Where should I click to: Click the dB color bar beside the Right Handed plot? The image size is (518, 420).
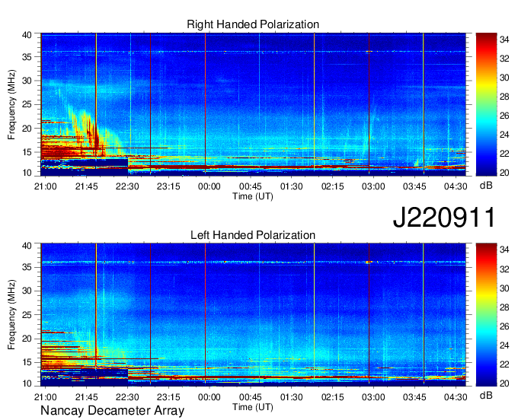pyautogui.click(x=486, y=104)
